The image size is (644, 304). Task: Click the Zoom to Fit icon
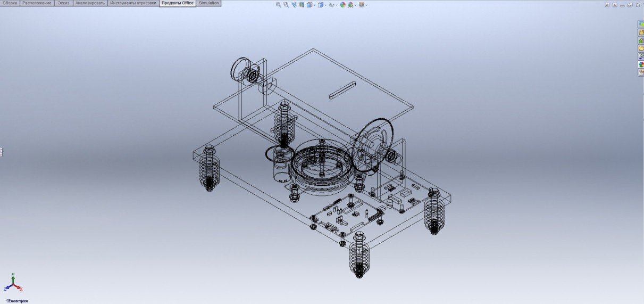pyautogui.click(x=278, y=5)
